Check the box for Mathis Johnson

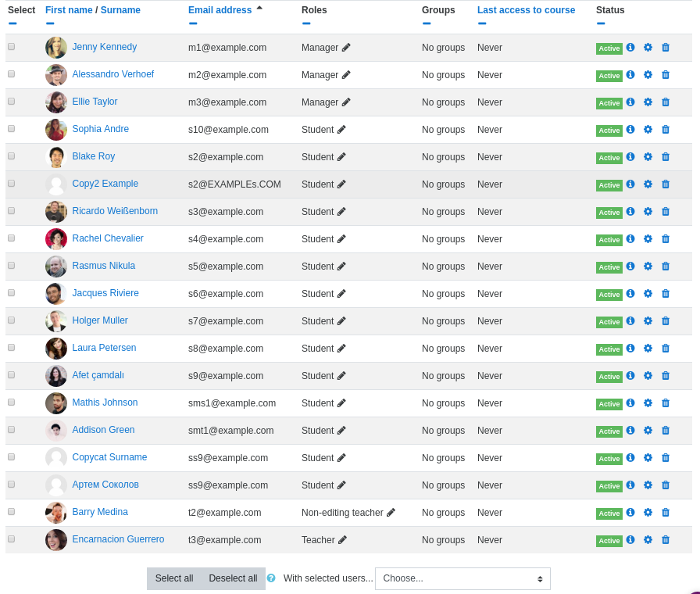tap(12, 402)
